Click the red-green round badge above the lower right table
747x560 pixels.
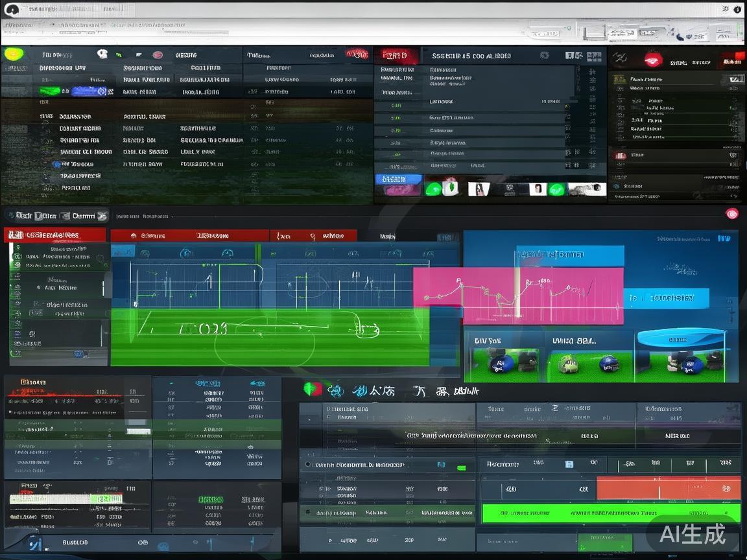pyautogui.click(x=313, y=390)
